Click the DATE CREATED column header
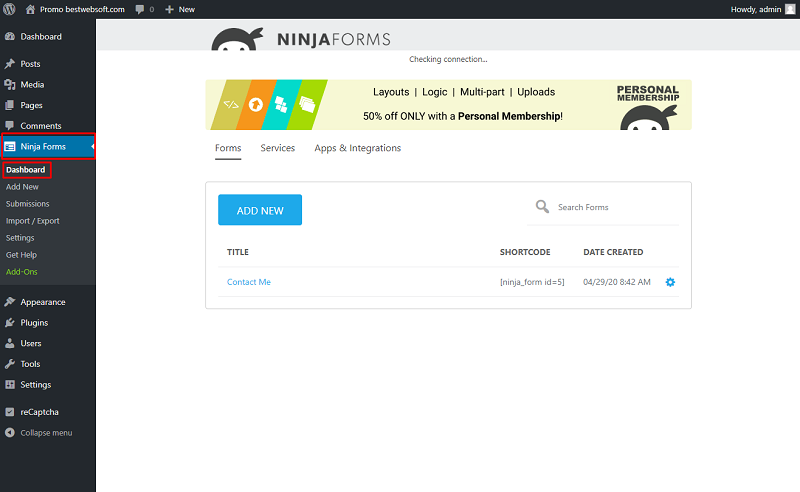 [613, 252]
